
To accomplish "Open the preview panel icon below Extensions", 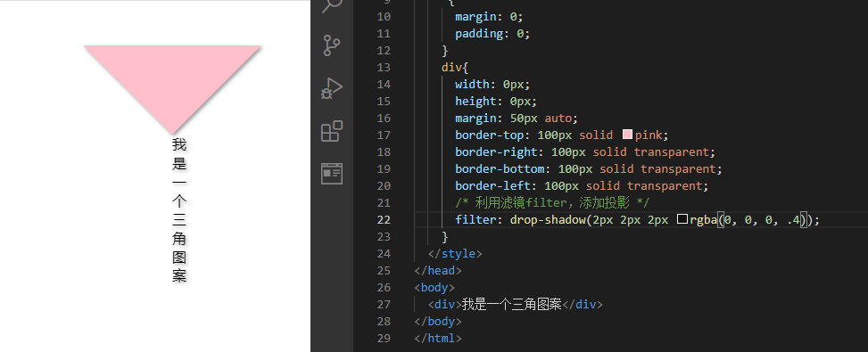I will (x=332, y=173).
